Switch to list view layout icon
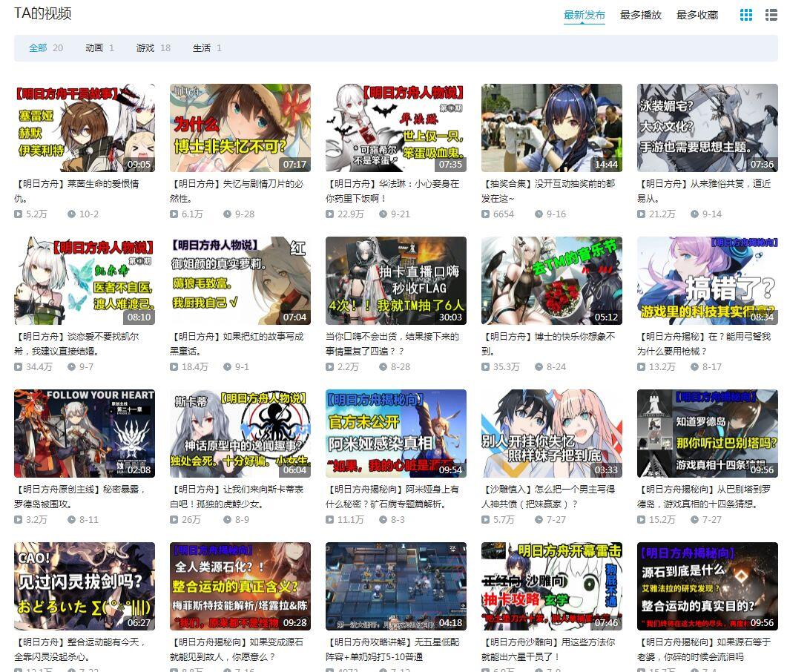 point(771,15)
